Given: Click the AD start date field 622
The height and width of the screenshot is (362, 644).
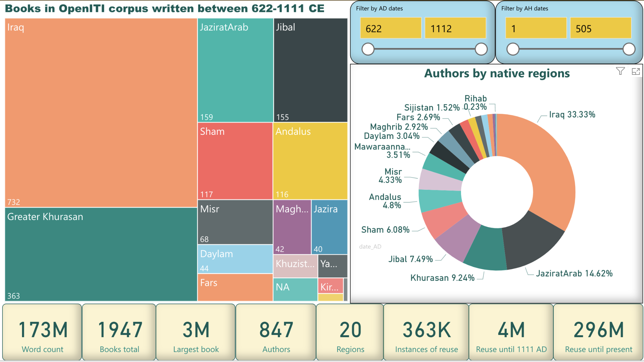Looking at the screenshot, I should (x=391, y=28).
